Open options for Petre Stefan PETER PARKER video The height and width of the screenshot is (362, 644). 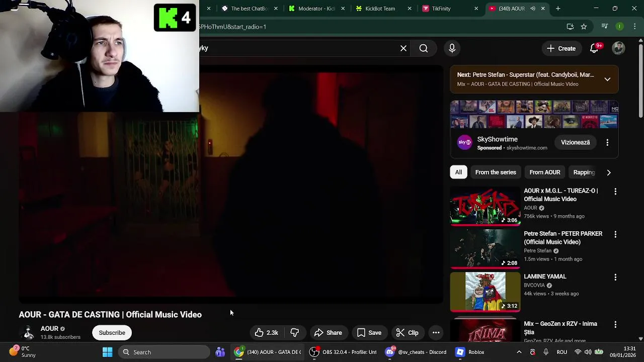click(x=615, y=234)
